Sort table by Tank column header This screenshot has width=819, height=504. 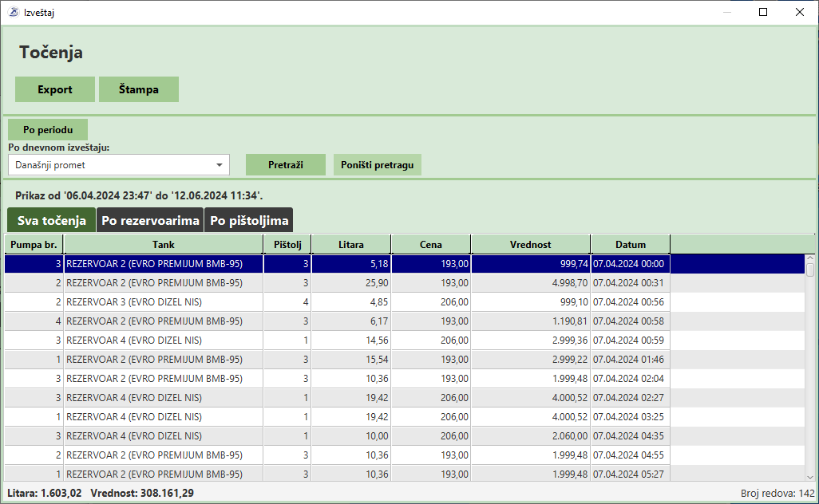(x=164, y=244)
